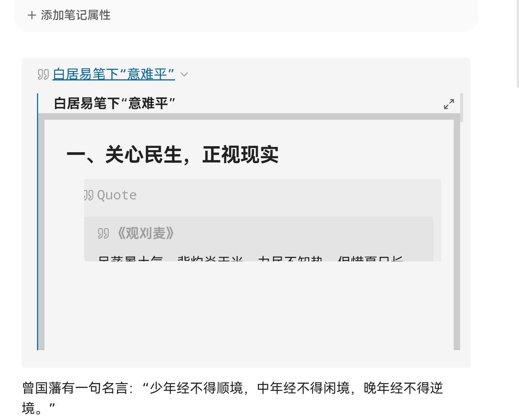Click the quote icon before 《观刈麦》
The width and height of the screenshot is (519, 420).
[x=103, y=234]
